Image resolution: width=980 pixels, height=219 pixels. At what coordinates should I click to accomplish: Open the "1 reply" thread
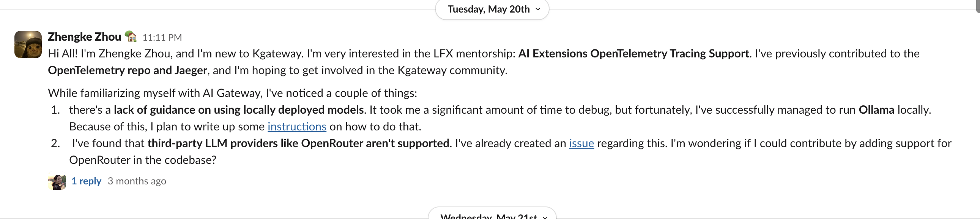coord(87,181)
